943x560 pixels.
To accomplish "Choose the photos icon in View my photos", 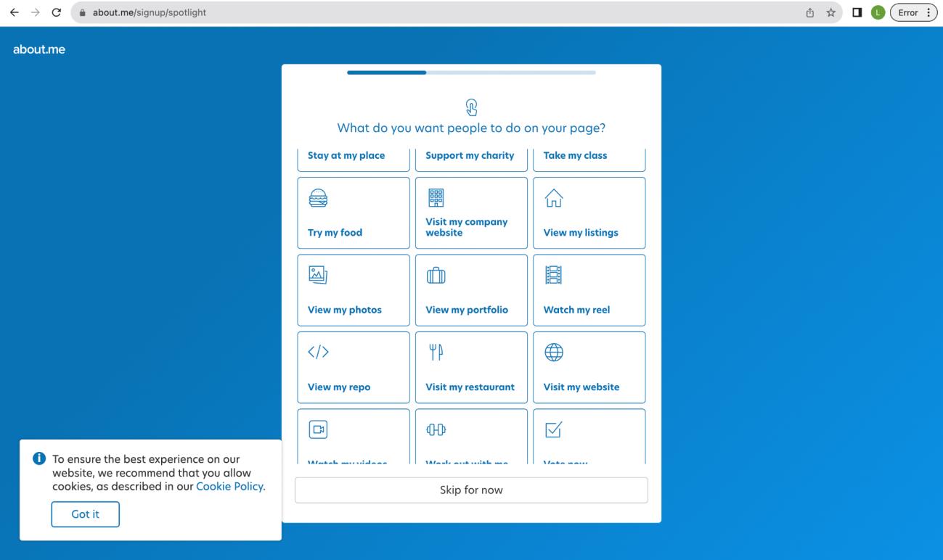I will point(317,275).
